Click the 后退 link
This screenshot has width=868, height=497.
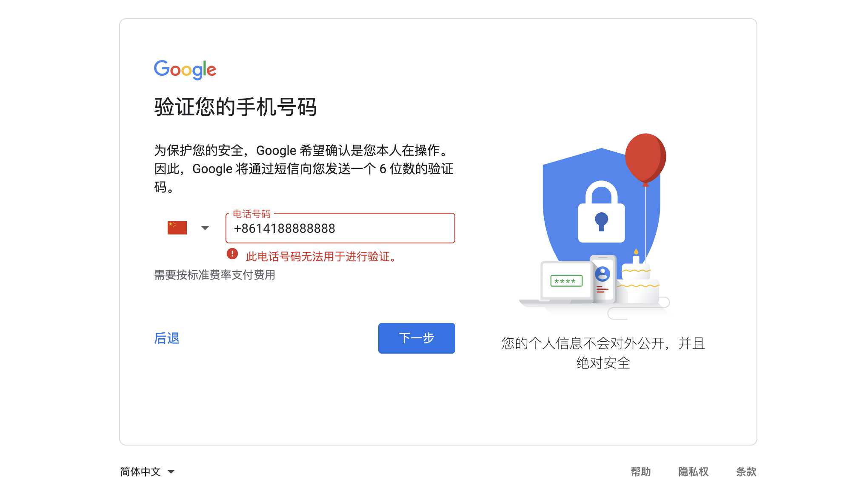pyautogui.click(x=167, y=338)
